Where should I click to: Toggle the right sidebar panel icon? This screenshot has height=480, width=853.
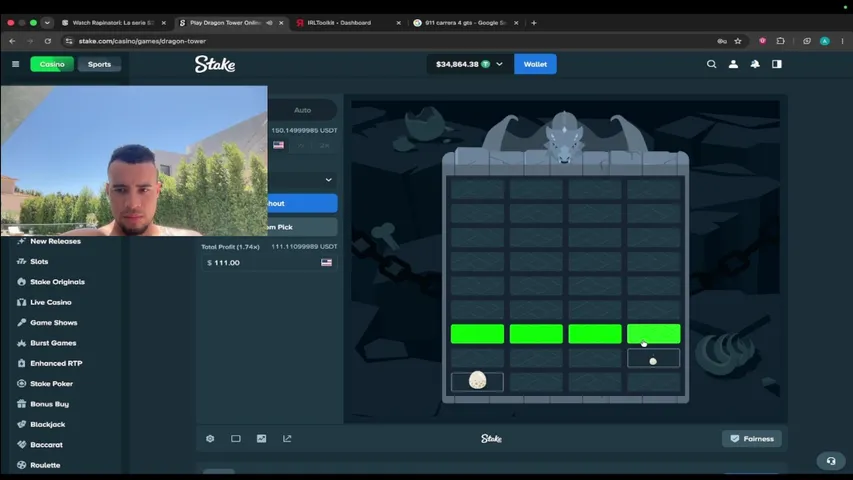(x=777, y=64)
